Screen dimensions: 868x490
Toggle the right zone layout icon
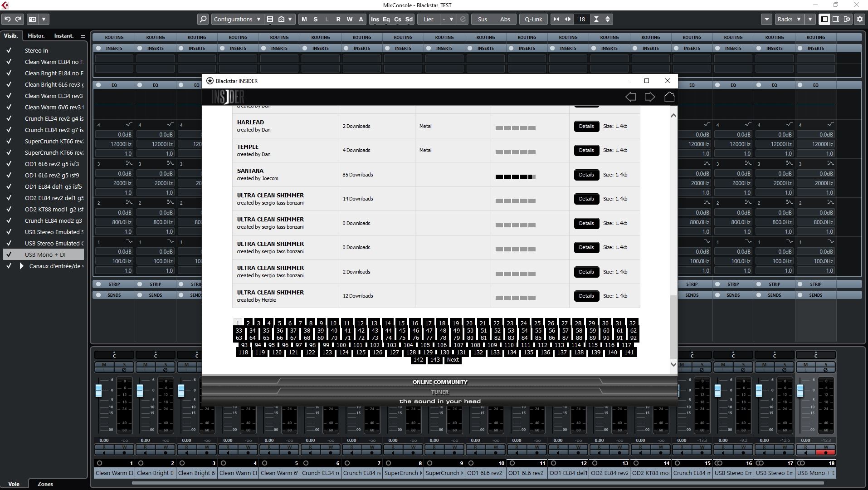pyautogui.click(x=836, y=19)
